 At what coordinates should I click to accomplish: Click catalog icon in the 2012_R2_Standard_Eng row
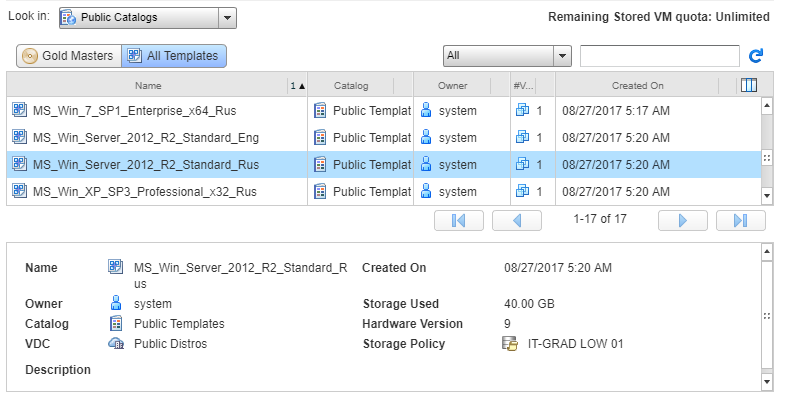click(x=320, y=137)
